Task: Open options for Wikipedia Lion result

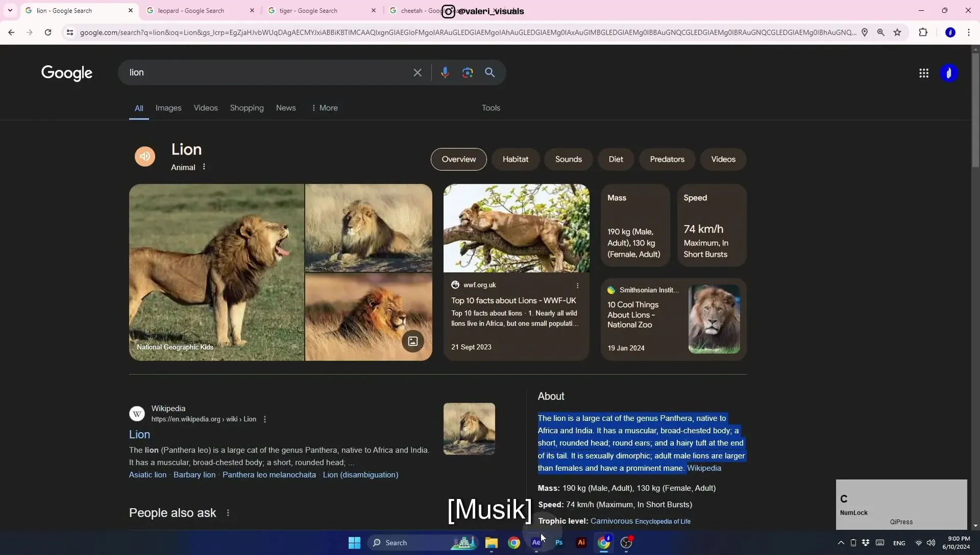Action: click(x=265, y=419)
